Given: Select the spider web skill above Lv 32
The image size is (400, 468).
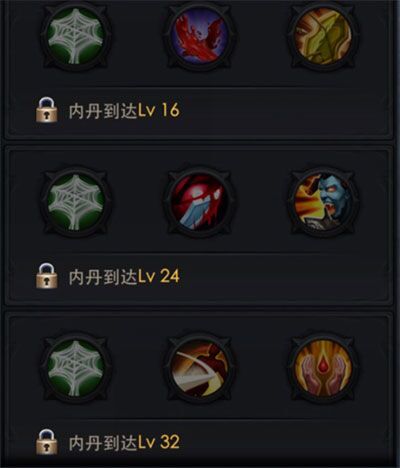Looking at the screenshot, I should pos(76,367).
